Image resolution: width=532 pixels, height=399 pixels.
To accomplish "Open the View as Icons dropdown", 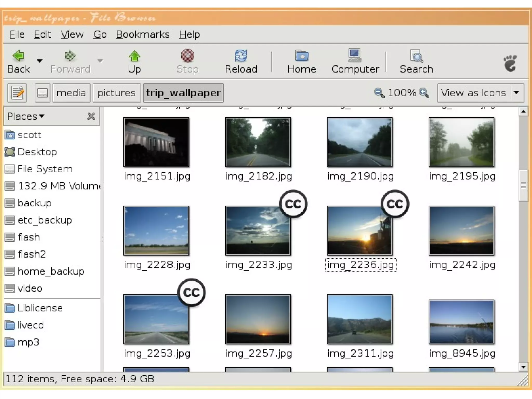I will 517,92.
